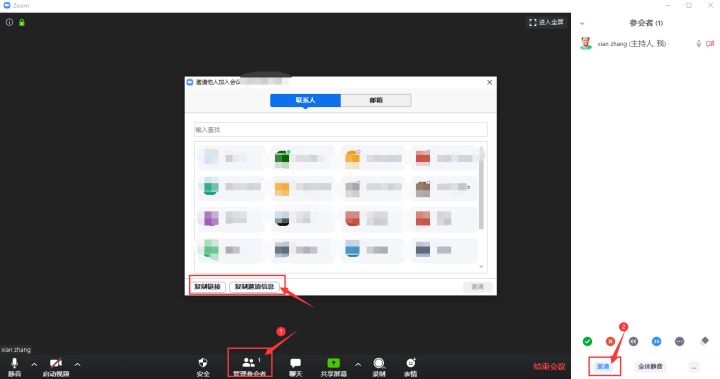Image resolution: width=720 pixels, height=379 pixels.
Task: Mute the microphone (静音) in the toolbar
Action: click(x=14, y=367)
